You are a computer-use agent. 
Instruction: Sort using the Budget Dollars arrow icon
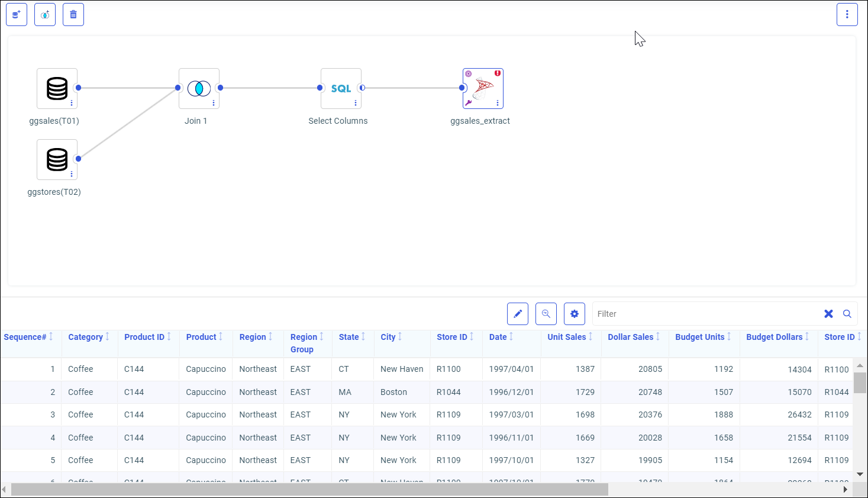coord(807,336)
